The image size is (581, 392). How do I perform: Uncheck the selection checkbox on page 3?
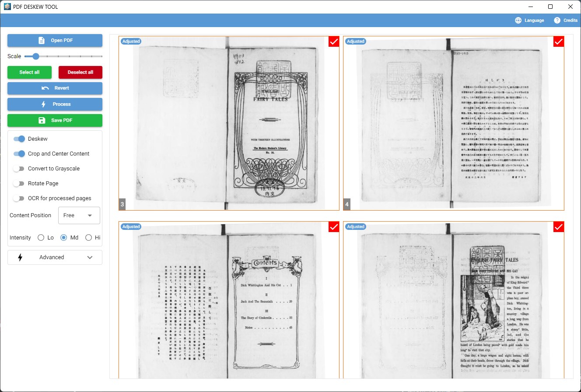click(334, 42)
